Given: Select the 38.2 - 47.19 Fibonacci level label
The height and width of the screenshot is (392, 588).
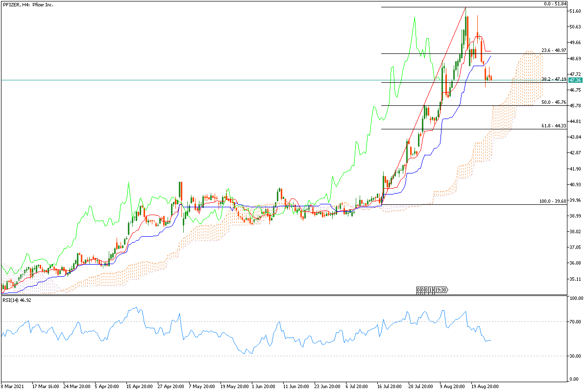Looking at the screenshot, I should tap(554, 79).
